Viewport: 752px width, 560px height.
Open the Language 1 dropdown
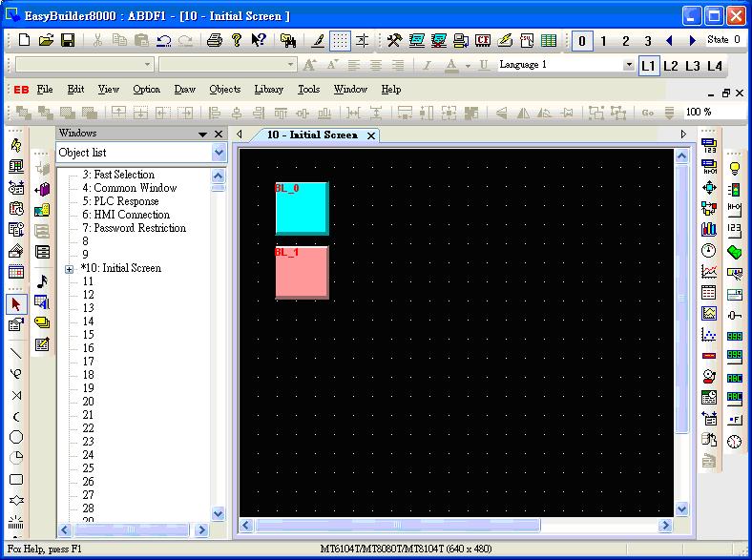(x=628, y=65)
